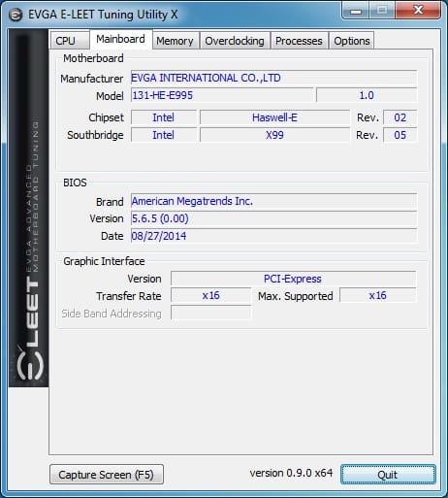Click the BIOS Version field 5.6.5 (0.00)
The height and width of the screenshot is (498, 448).
273,218
